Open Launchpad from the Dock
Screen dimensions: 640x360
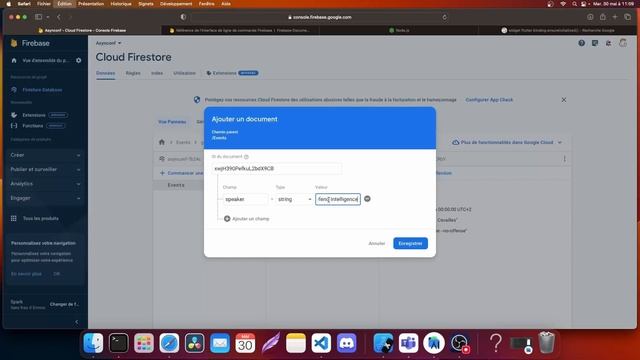coord(144,343)
